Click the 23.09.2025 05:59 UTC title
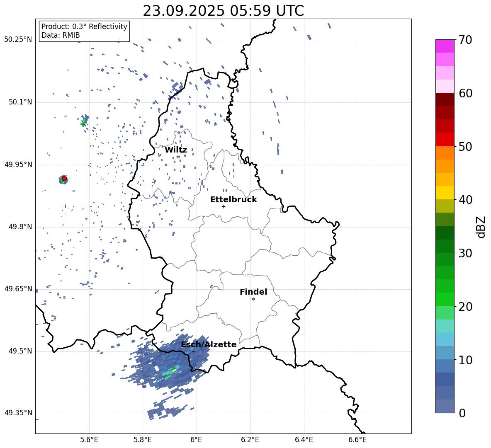The width and height of the screenshot is (491, 448). click(223, 11)
